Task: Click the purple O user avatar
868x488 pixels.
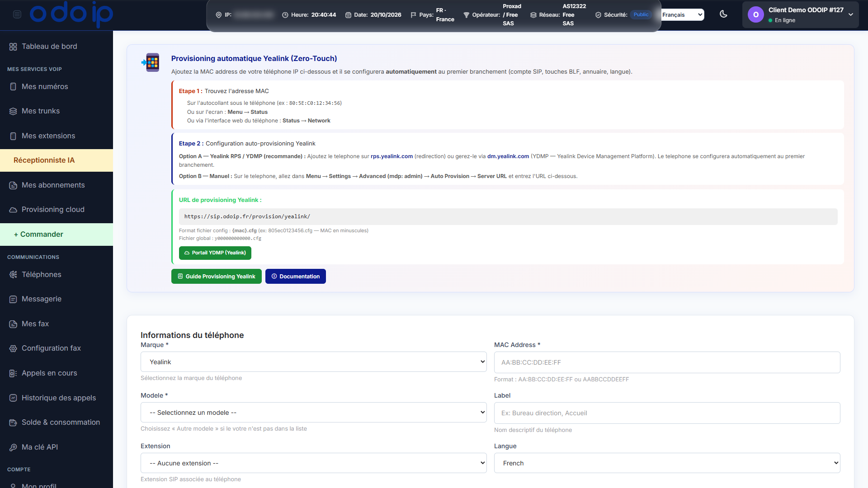Action: coord(755,15)
